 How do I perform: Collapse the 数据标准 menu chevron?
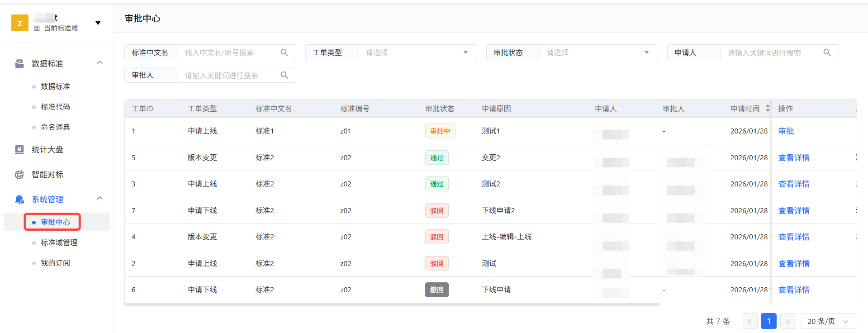coord(100,63)
